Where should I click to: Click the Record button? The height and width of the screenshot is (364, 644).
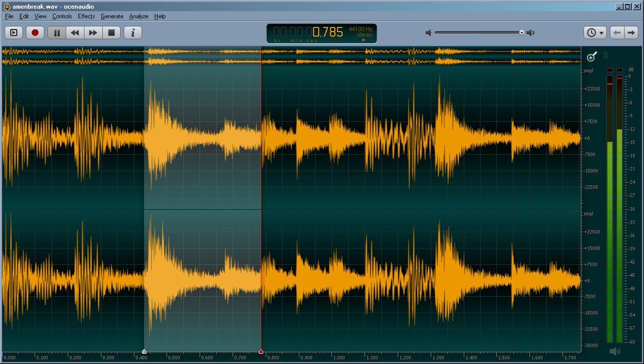(34, 32)
